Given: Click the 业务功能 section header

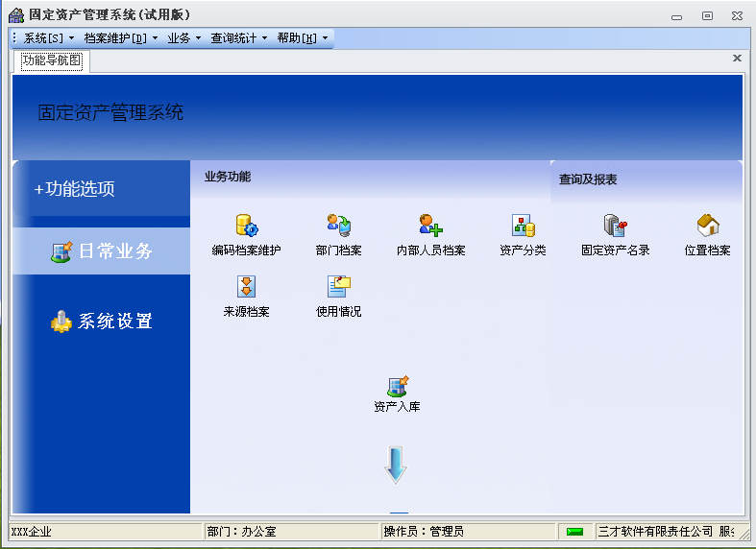Looking at the screenshot, I should (x=228, y=177).
